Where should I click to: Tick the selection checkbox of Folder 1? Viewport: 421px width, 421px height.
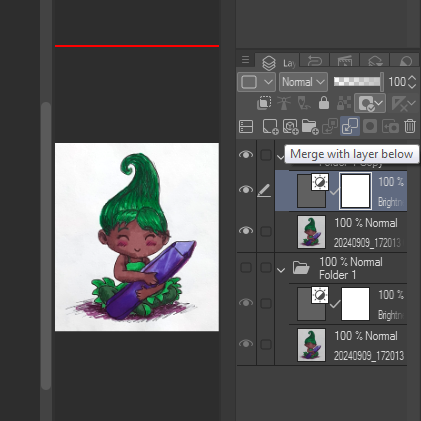[x=266, y=267]
